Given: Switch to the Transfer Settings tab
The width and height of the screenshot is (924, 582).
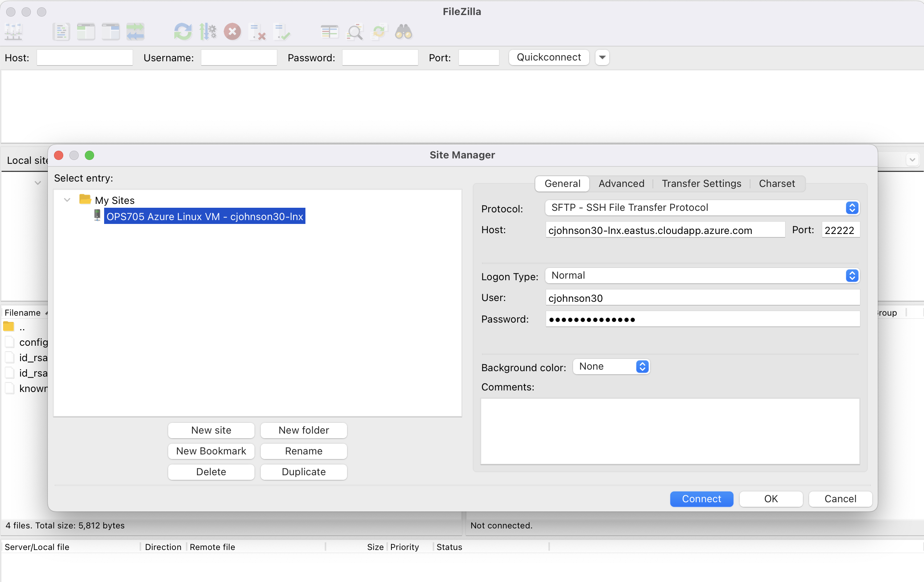Looking at the screenshot, I should 701,183.
